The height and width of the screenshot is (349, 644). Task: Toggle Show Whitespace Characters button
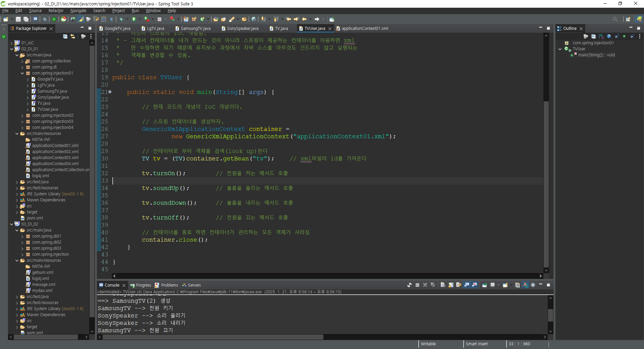coord(111,19)
